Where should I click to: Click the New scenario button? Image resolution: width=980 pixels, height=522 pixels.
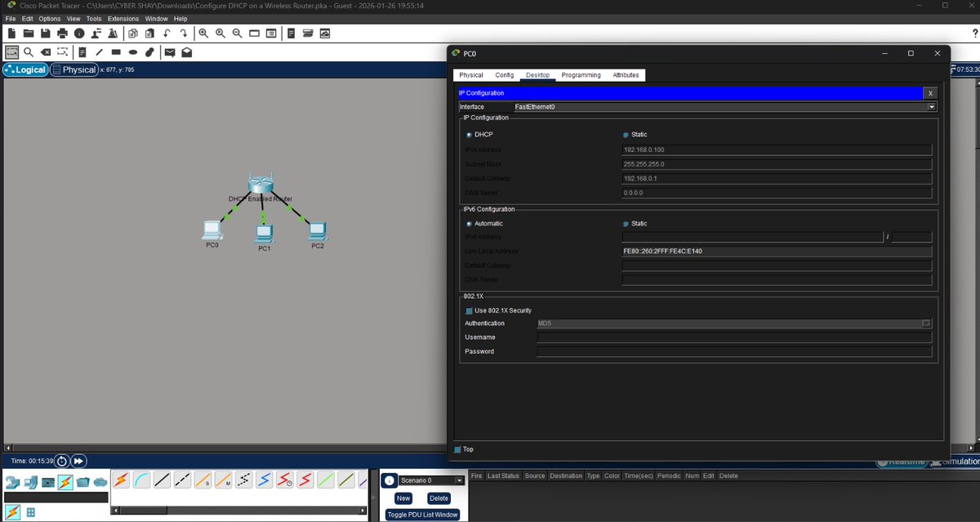click(403, 498)
